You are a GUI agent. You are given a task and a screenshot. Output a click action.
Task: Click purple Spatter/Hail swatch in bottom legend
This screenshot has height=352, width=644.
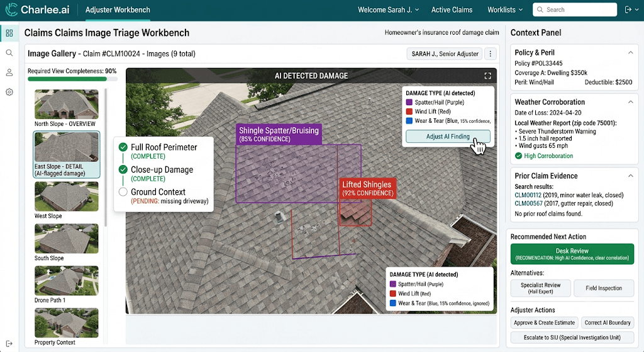(x=392, y=284)
